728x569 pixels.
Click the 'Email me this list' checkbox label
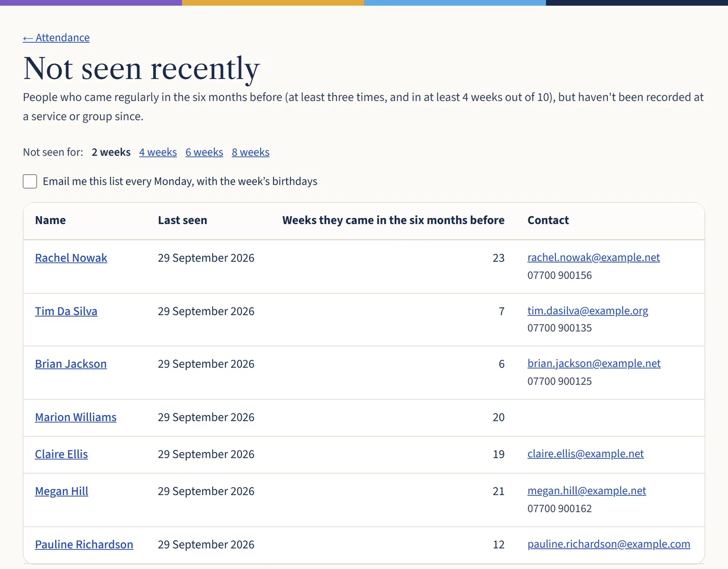click(180, 181)
